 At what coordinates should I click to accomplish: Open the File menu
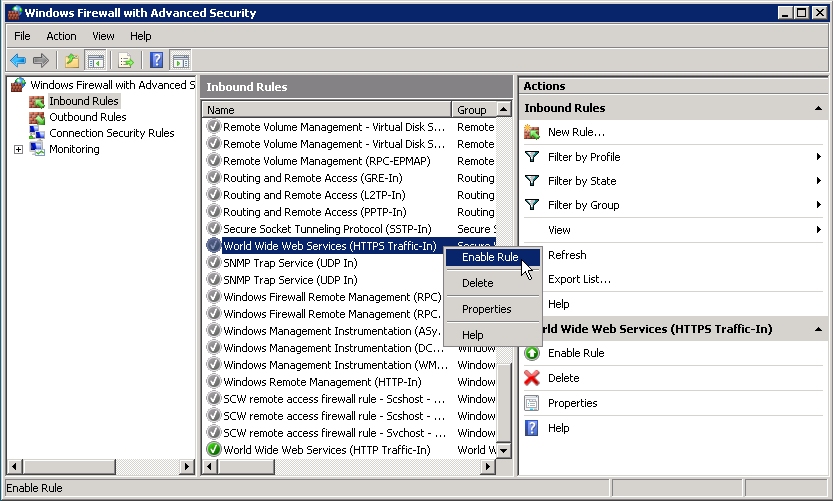(22, 36)
